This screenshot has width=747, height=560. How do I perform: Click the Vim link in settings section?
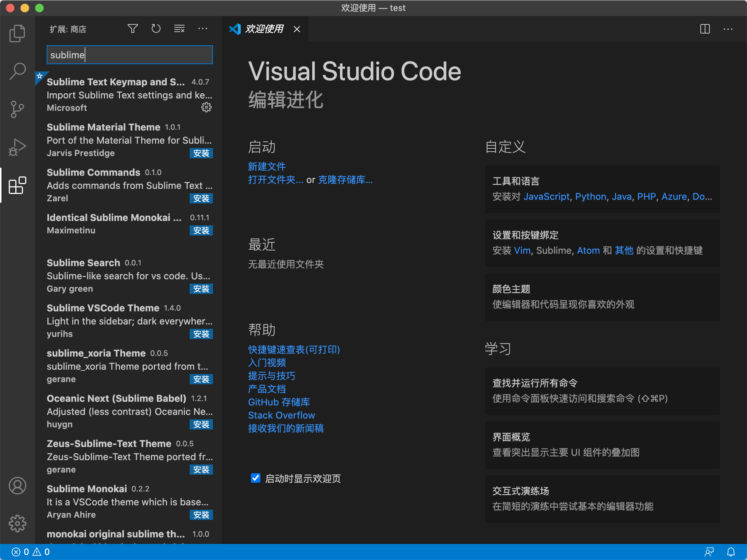522,250
